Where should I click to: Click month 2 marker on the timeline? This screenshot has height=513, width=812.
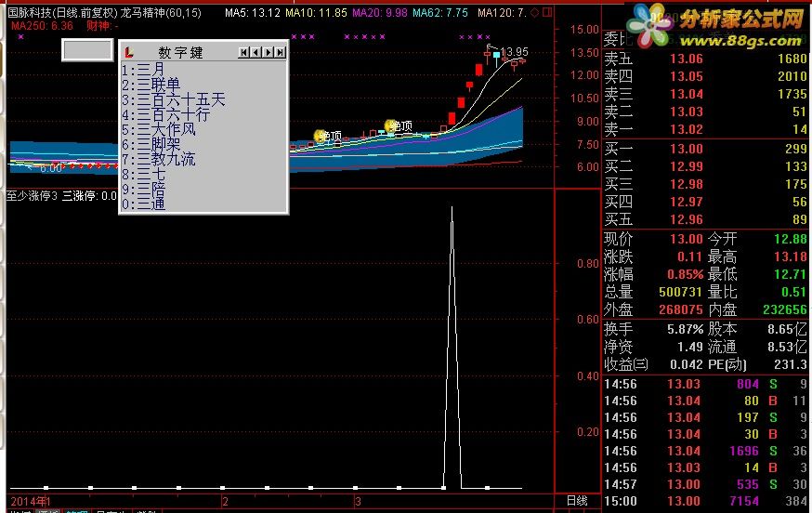click(x=225, y=502)
